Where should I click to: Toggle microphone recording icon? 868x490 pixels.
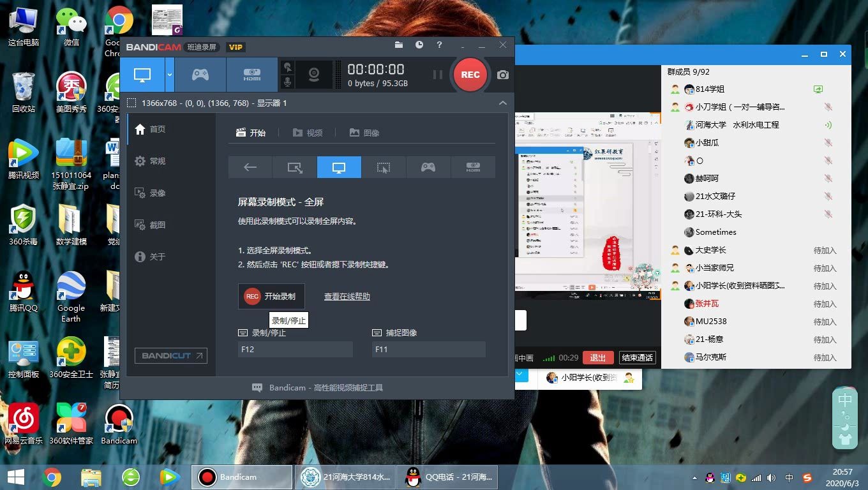click(x=288, y=82)
